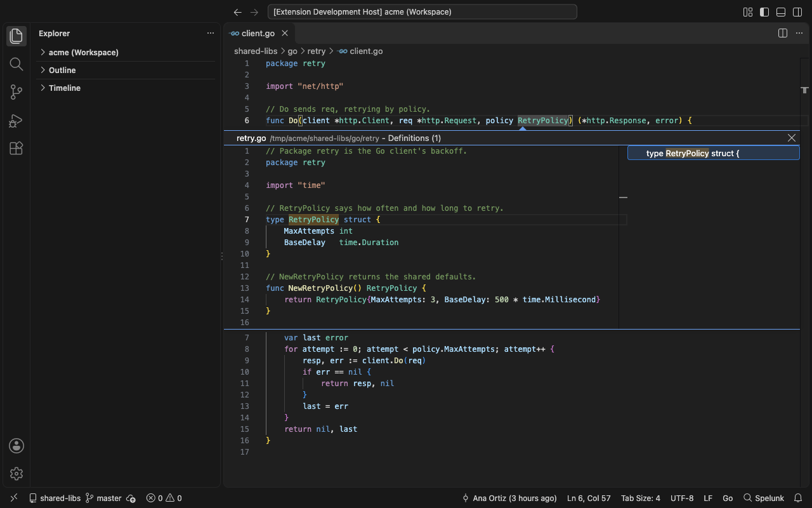Close the peek definitions widget
This screenshot has width=812, height=508.
[x=792, y=138]
